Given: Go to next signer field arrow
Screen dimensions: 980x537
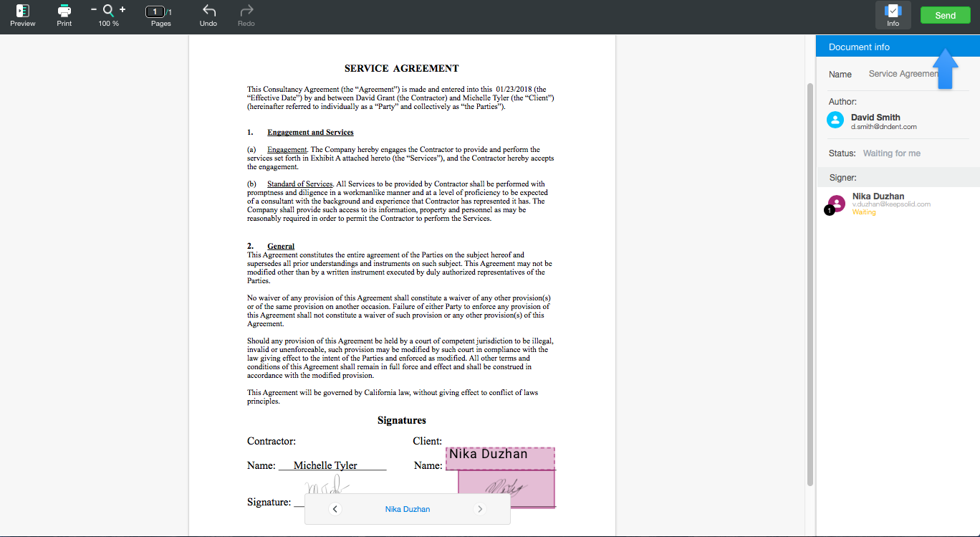Looking at the screenshot, I should [480, 509].
